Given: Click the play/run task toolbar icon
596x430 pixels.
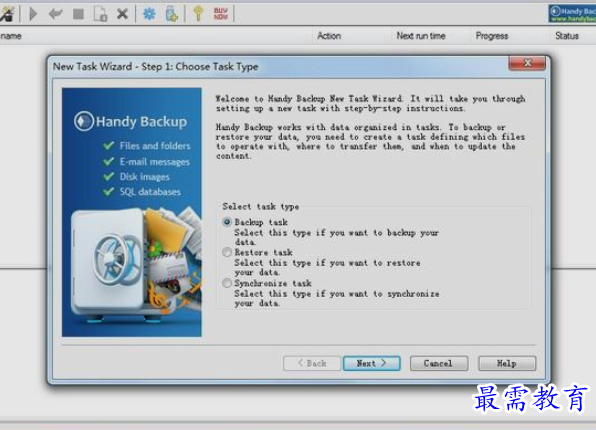Looking at the screenshot, I should pyautogui.click(x=33, y=14).
